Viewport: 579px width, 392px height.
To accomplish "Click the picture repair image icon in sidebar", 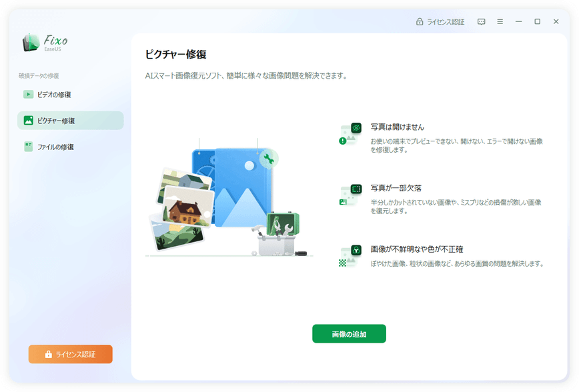I will coord(28,121).
